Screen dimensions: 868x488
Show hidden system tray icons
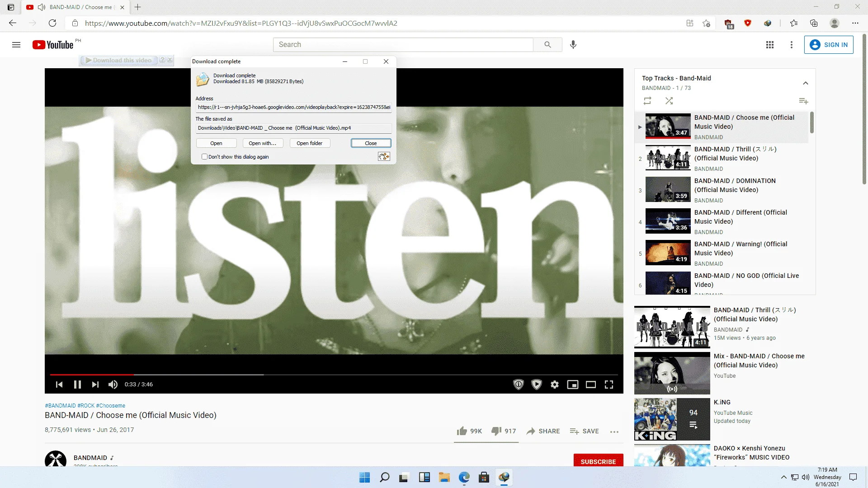coord(783,477)
